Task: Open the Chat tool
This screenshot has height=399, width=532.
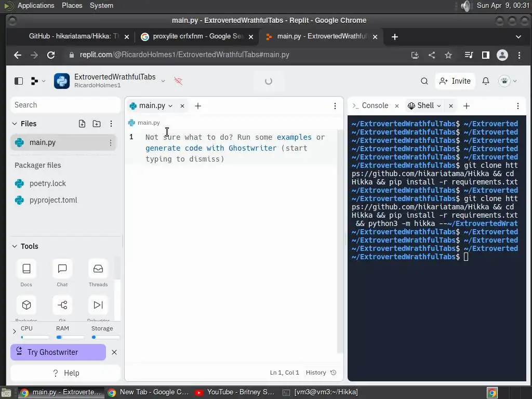Action: tap(62, 273)
